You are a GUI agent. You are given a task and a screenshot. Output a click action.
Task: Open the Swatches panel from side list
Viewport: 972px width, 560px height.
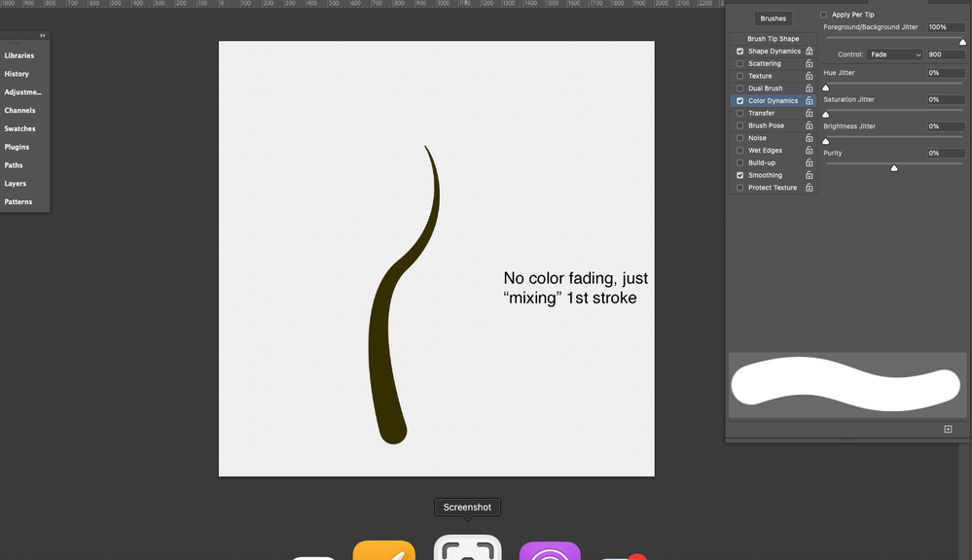pos(19,129)
